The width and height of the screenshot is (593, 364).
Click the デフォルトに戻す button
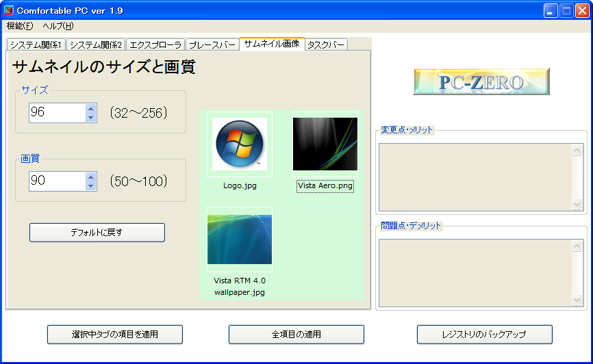[97, 233]
